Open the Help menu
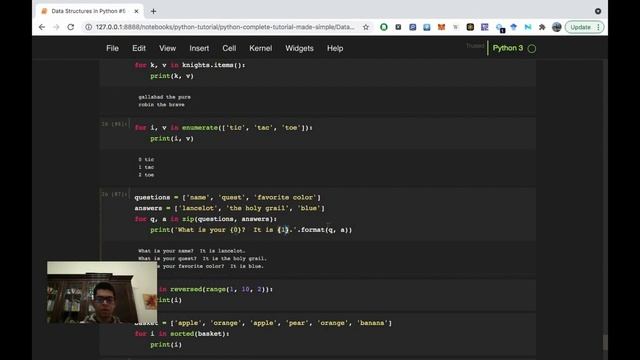Image resolution: width=640 pixels, height=360 pixels. click(x=335, y=48)
